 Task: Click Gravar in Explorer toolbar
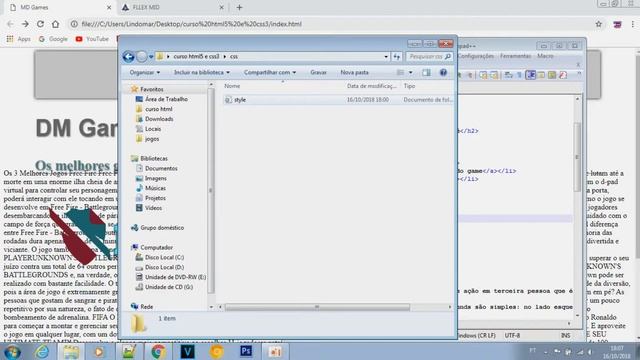318,73
